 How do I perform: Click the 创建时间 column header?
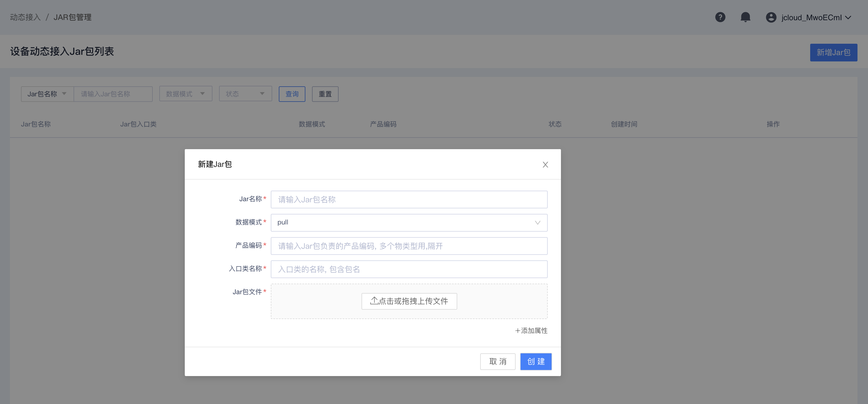point(624,124)
